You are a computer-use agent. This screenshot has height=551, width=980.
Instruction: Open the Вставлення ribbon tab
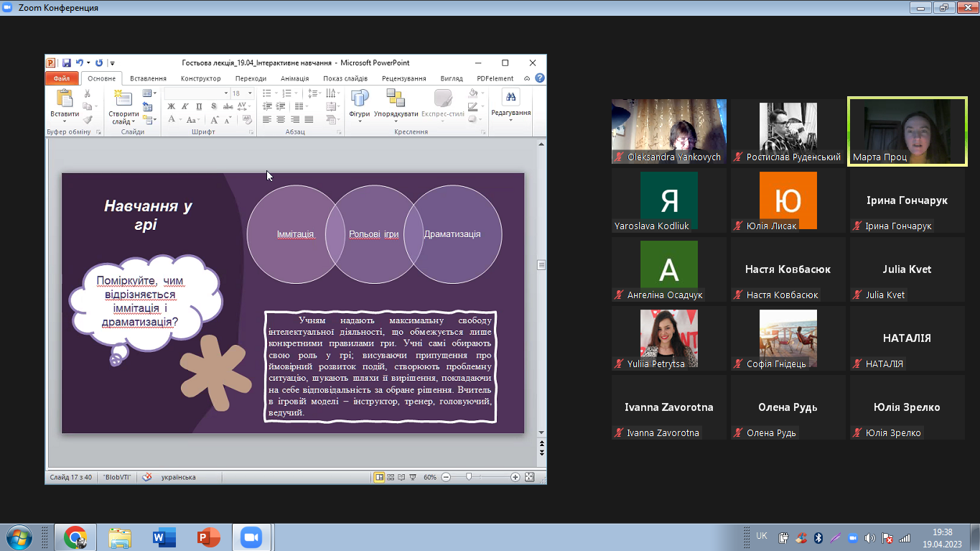(x=148, y=78)
